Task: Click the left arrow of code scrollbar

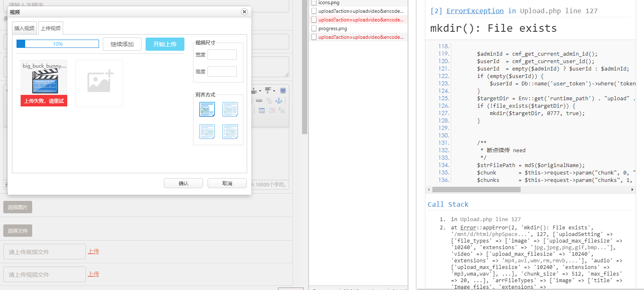Action: [428, 190]
